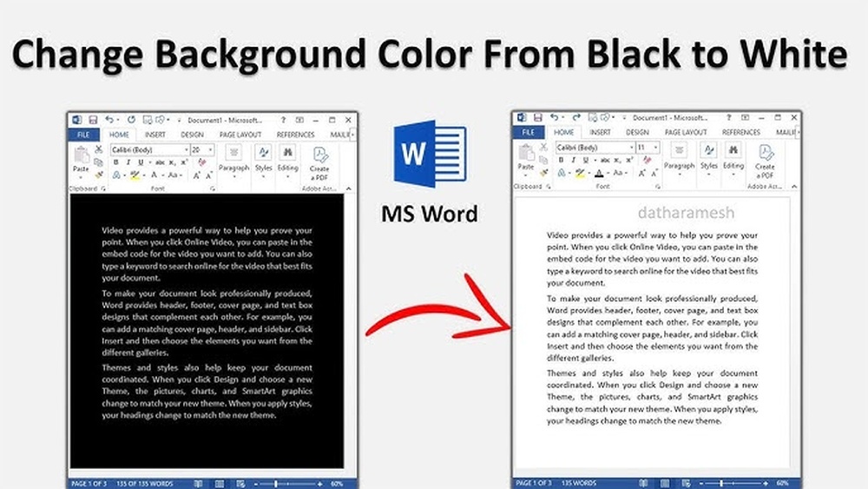Image resolution: width=868 pixels, height=489 pixels.
Task: Grow font size in white-page Word window
Action: (641, 174)
